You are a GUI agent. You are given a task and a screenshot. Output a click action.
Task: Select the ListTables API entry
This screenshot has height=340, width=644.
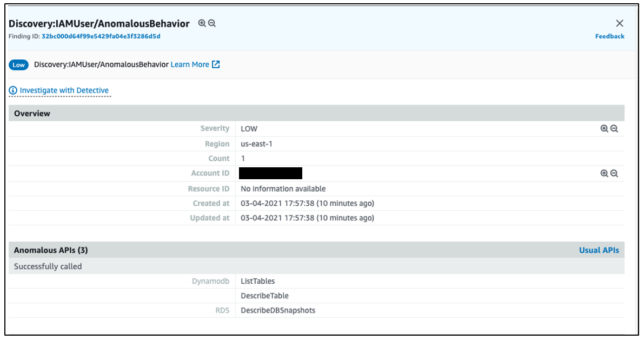258,281
